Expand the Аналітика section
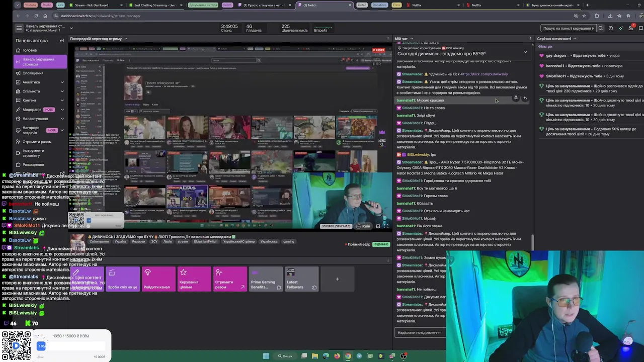The height and width of the screenshot is (362, 644). coord(62,82)
